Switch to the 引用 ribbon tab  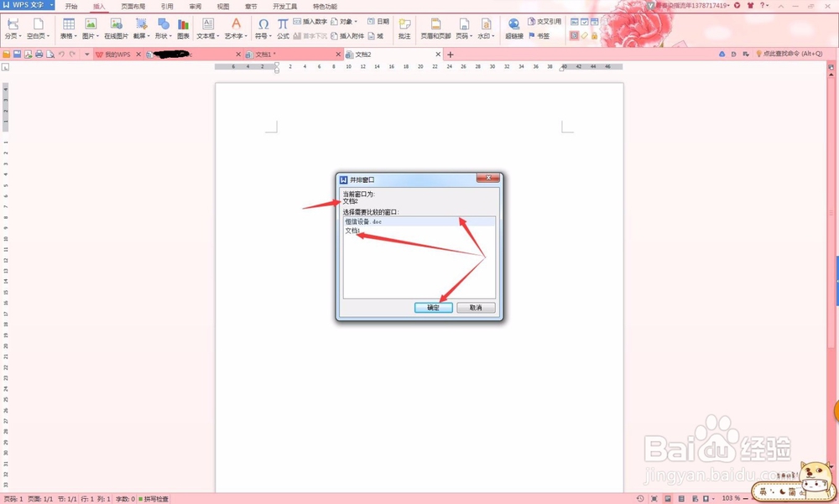click(x=167, y=7)
